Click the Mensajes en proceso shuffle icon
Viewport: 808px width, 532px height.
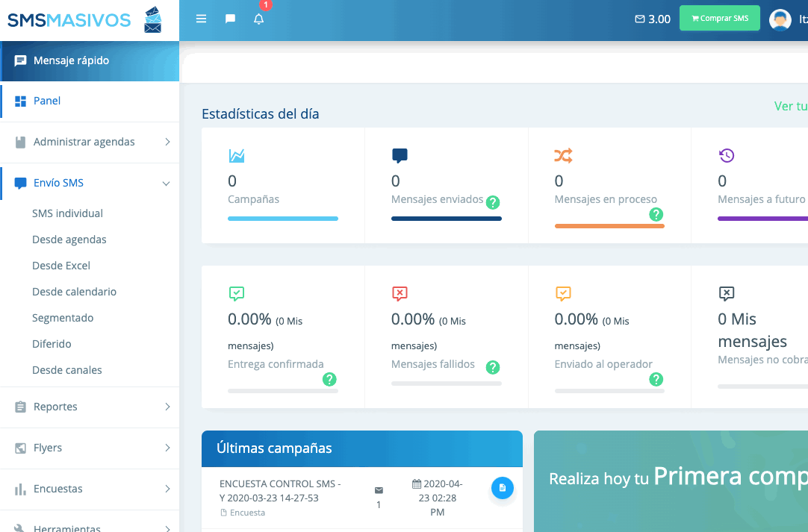[x=563, y=155]
